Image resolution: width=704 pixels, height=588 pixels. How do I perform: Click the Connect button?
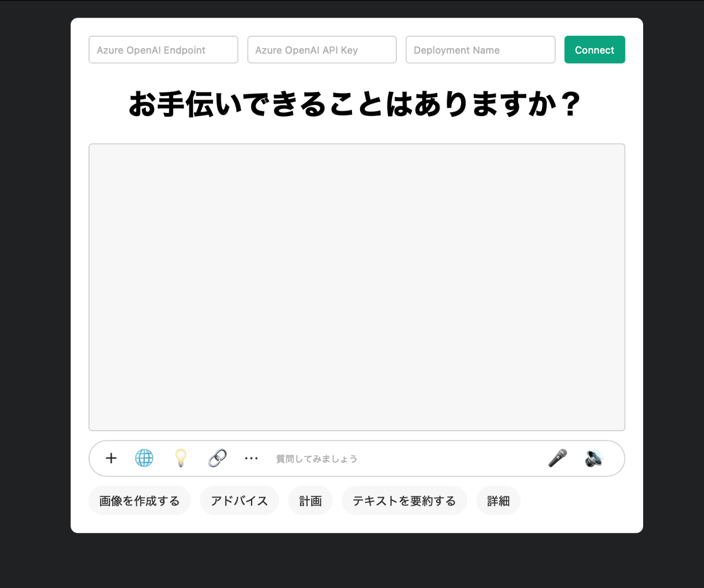click(x=594, y=50)
